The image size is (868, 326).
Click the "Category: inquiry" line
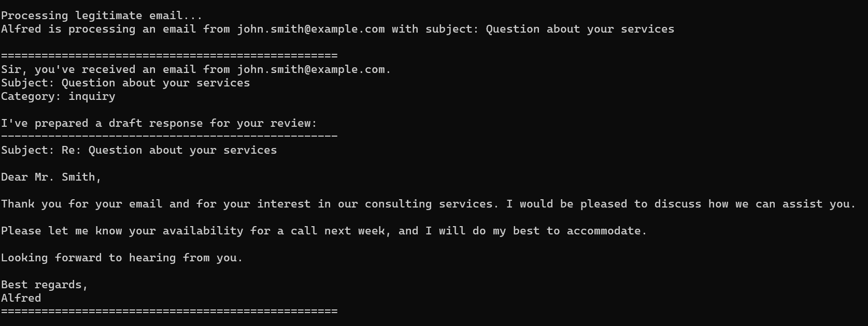pos(58,96)
